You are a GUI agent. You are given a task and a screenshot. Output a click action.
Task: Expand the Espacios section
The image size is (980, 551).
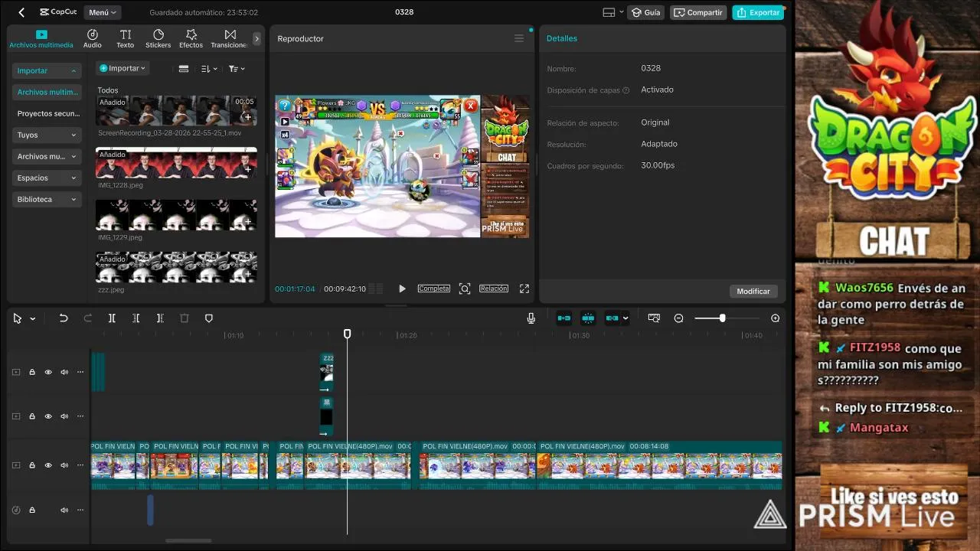pos(47,178)
